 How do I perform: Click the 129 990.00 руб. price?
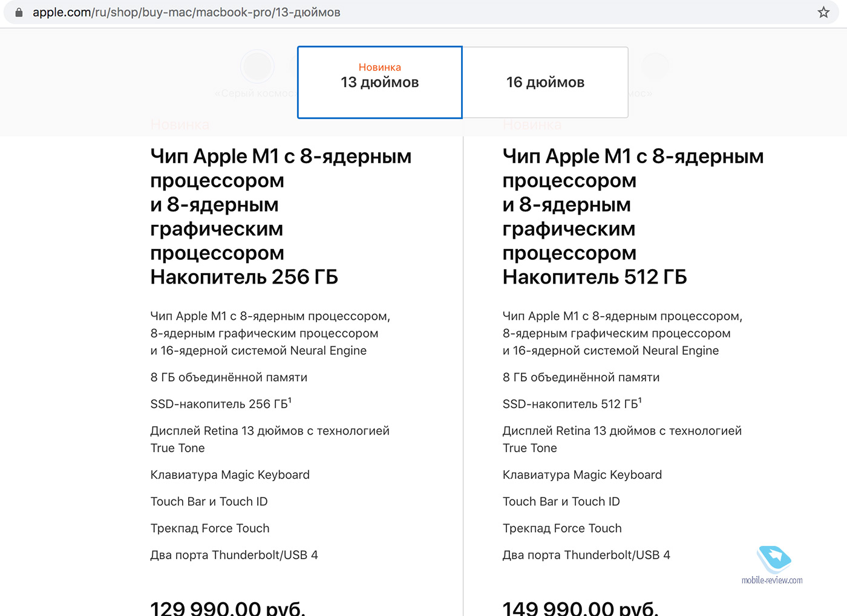coord(227,607)
